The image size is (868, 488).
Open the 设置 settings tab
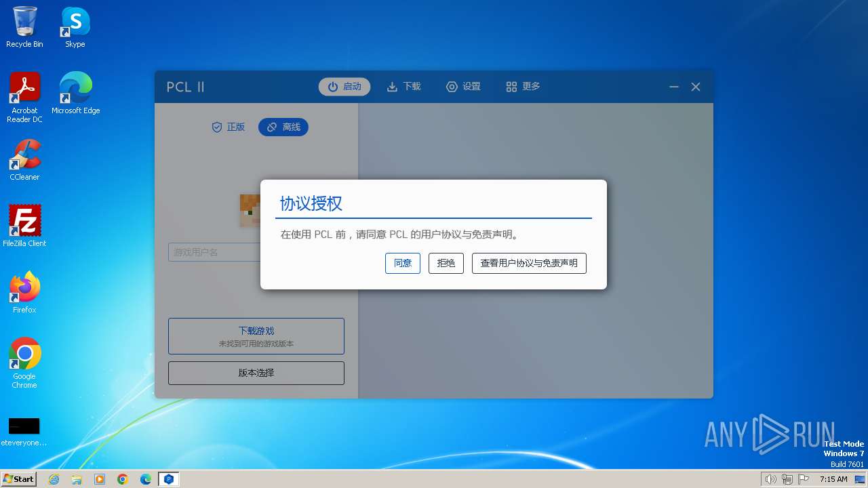coord(464,87)
